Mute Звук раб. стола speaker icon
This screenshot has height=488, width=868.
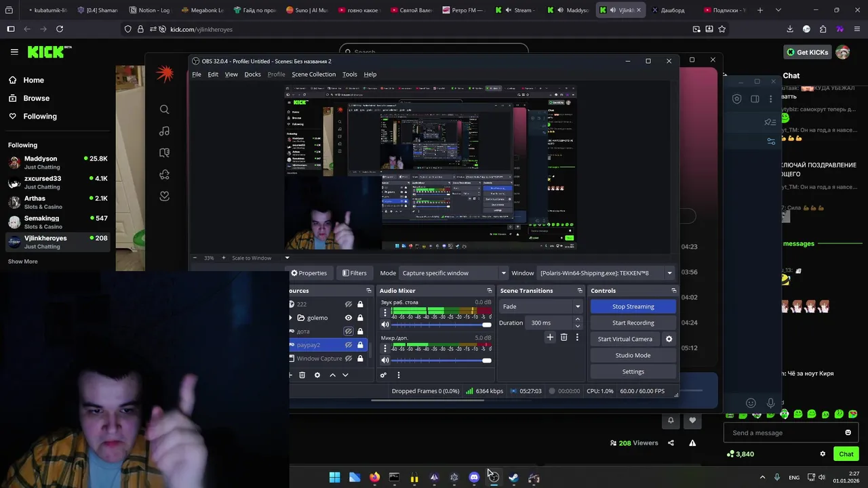point(385,325)
